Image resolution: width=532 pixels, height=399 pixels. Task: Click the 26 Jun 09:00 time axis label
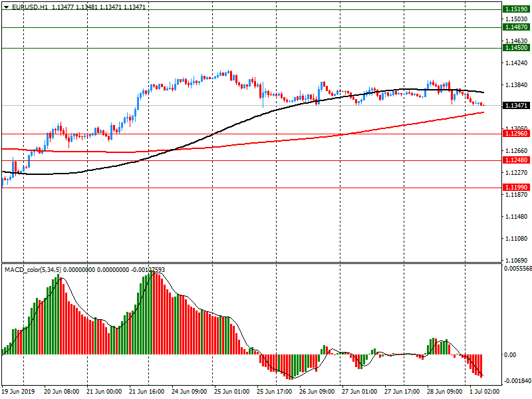coord(317,392)
